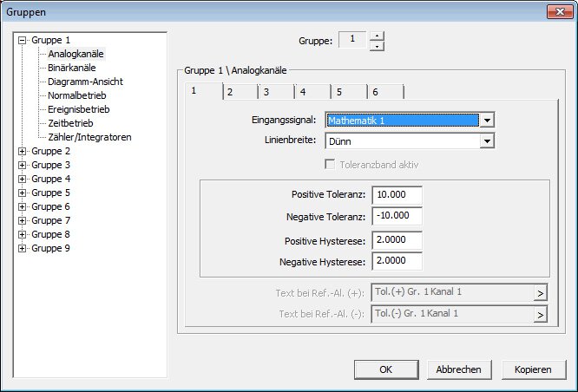Click the arrow button beside Text bei Ref.-Al. (+)

tap(541, 294)
